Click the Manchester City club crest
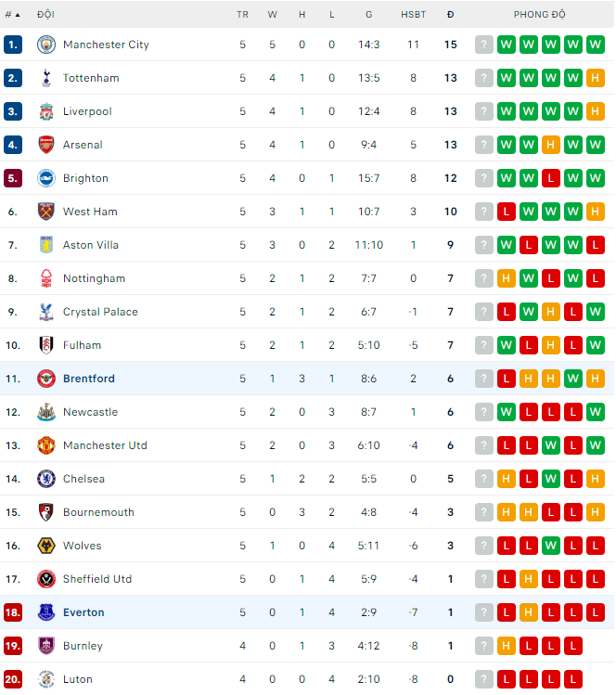Image resolution: width=616 pixels, height=695 pixels. point(46,45)
